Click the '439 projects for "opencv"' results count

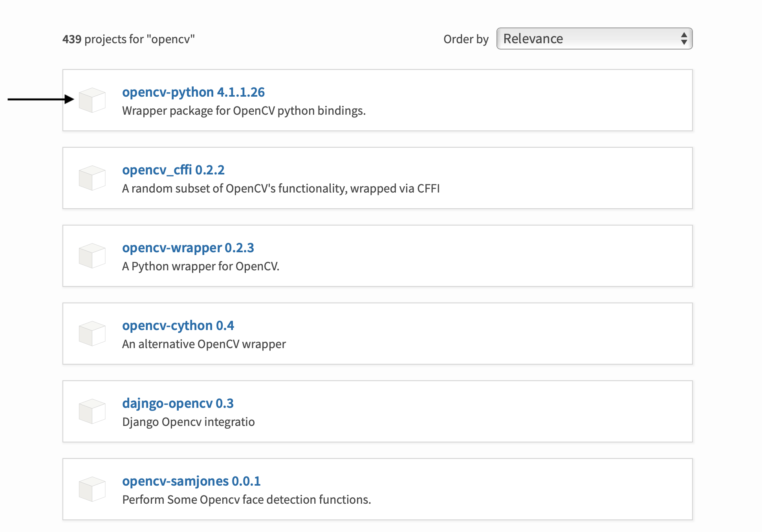129,39
